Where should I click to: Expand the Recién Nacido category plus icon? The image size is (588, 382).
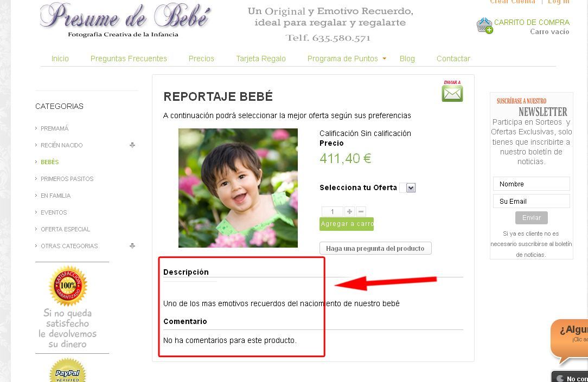point(132,145)
